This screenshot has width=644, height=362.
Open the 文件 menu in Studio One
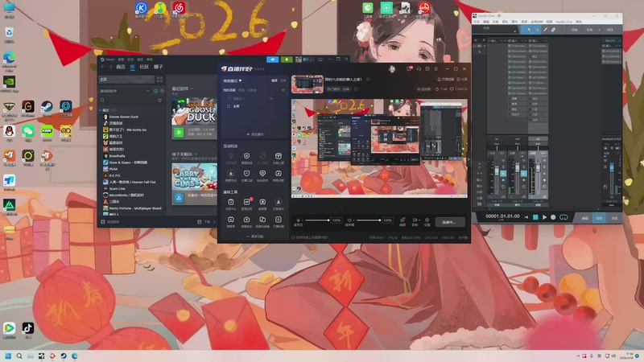click(477, 22)
